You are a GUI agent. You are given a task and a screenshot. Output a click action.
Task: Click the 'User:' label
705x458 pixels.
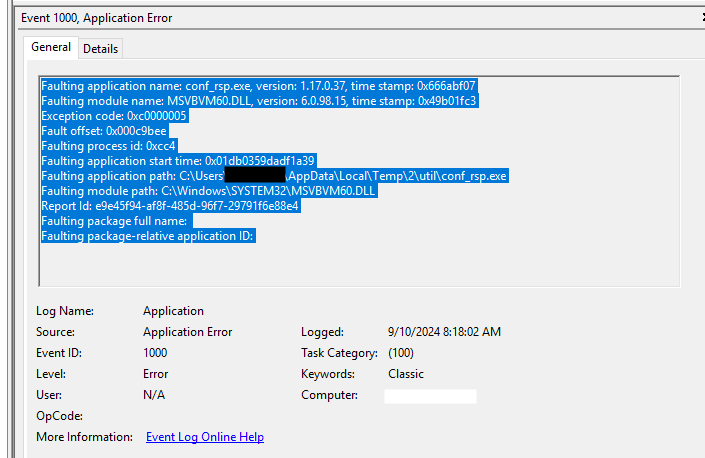49,395
